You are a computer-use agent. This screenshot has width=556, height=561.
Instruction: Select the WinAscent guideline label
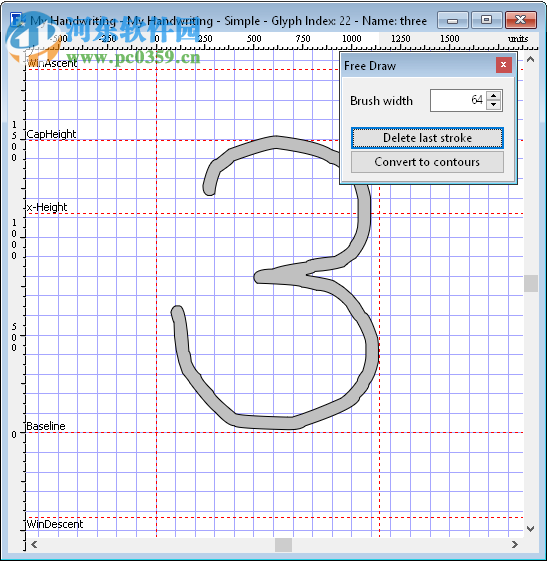52,63
